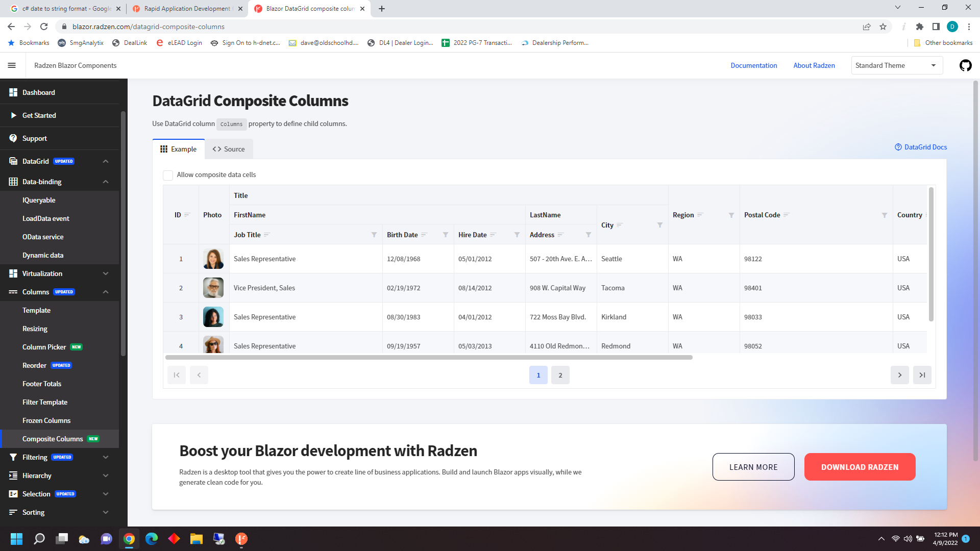Switch to the Rapid Application Development browser tab
The width and height of the screenshot is (980, 551).
pos(187,9)
